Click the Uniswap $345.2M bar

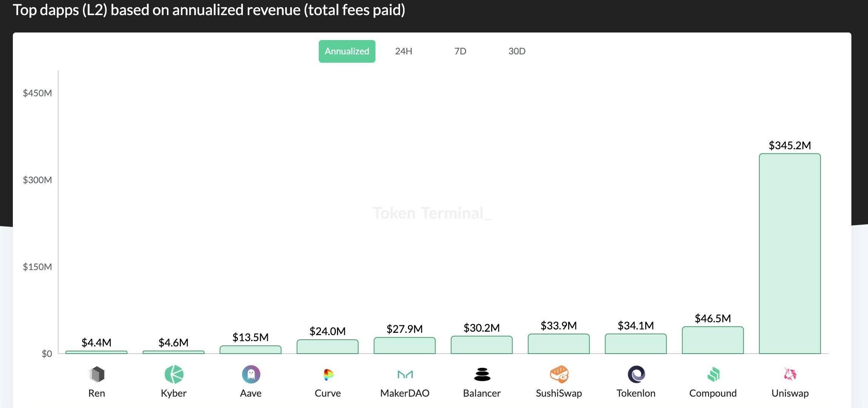click(790, 253)
